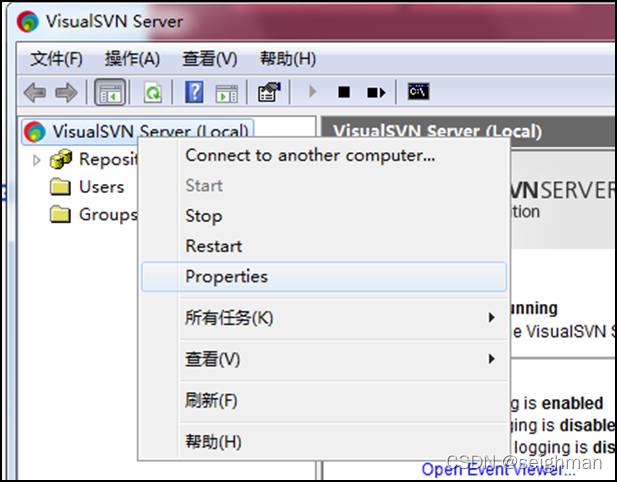Click the Restart server toolbar icon

376,93
